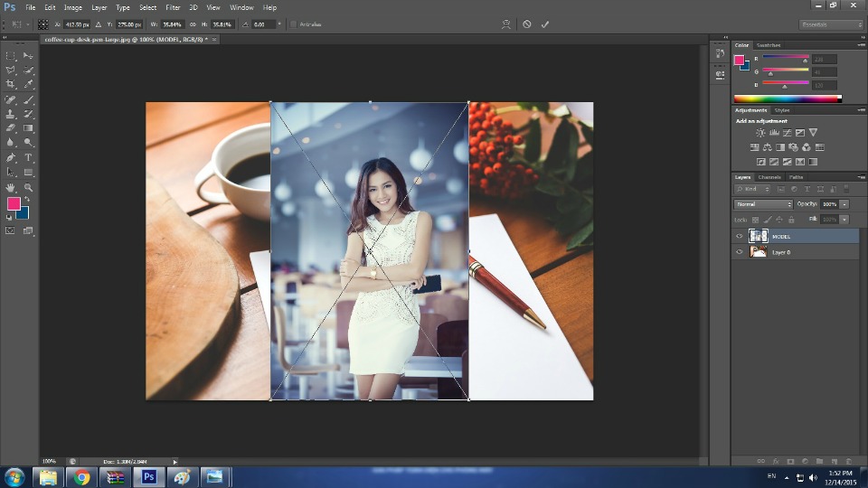Open the blend mode Normal dropdown
Viewport: 868px width, 488px height.
coord(763,204)
